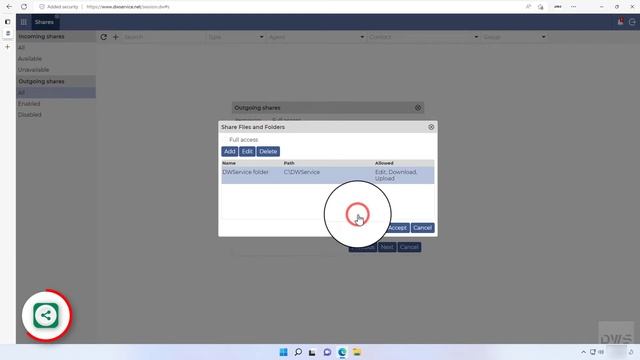Open Microsoft Edge from taskbar
The height and width of the screenshot is (360, 640).
342,352
